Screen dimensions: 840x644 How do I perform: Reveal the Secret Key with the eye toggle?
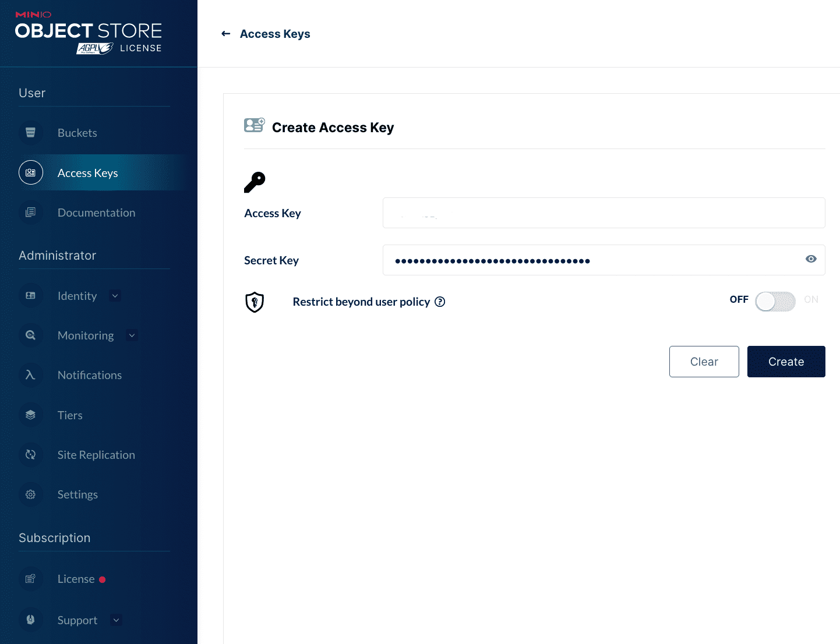click(x=811, y=259)
